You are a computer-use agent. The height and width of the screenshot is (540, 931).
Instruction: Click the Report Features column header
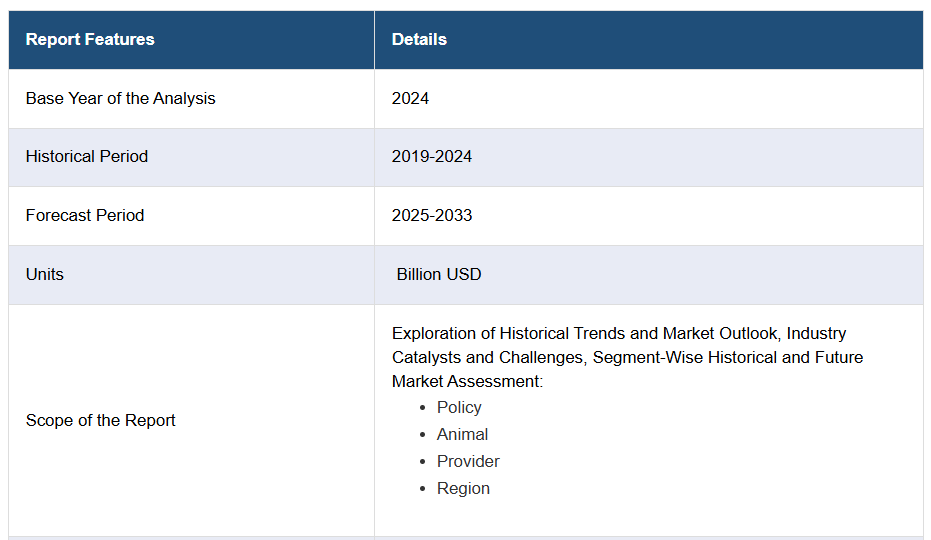pos(90,40)
